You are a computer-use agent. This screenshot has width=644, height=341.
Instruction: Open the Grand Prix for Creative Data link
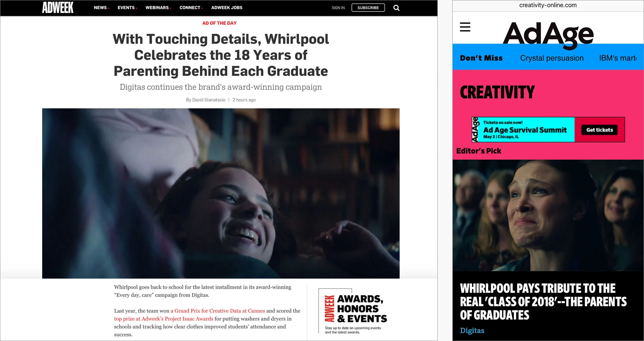(218, 311)
